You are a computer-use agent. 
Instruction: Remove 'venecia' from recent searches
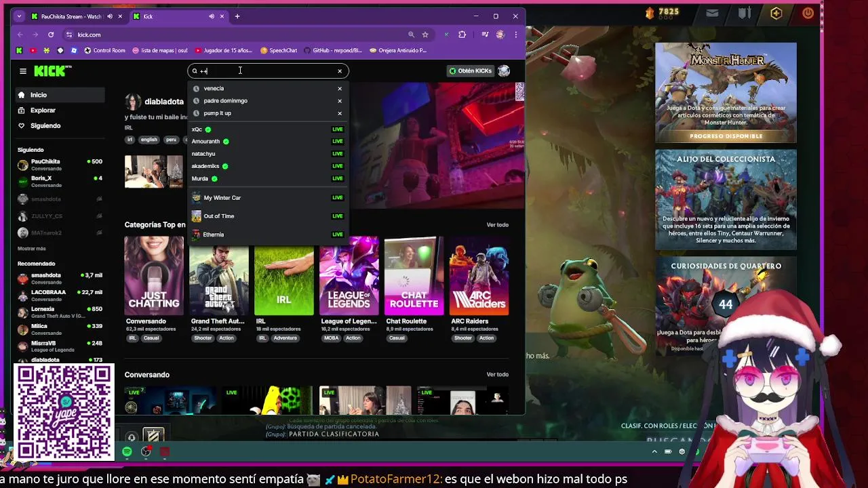[340, 89]
